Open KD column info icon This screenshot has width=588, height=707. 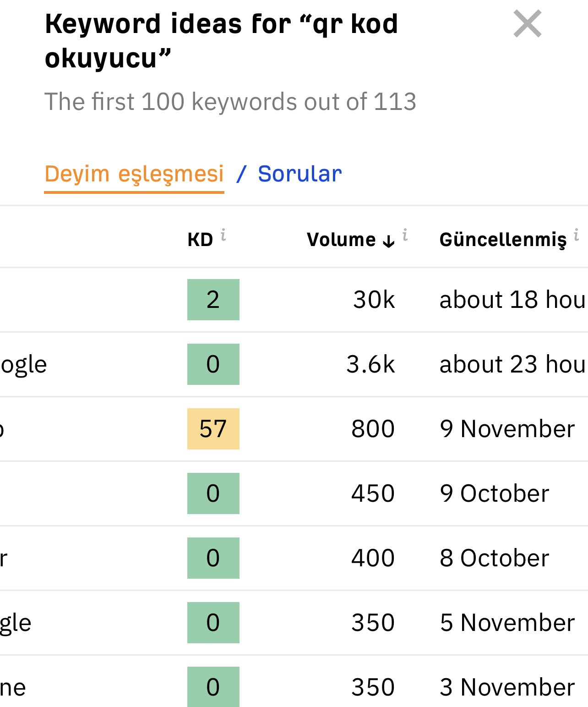[223, 235]
